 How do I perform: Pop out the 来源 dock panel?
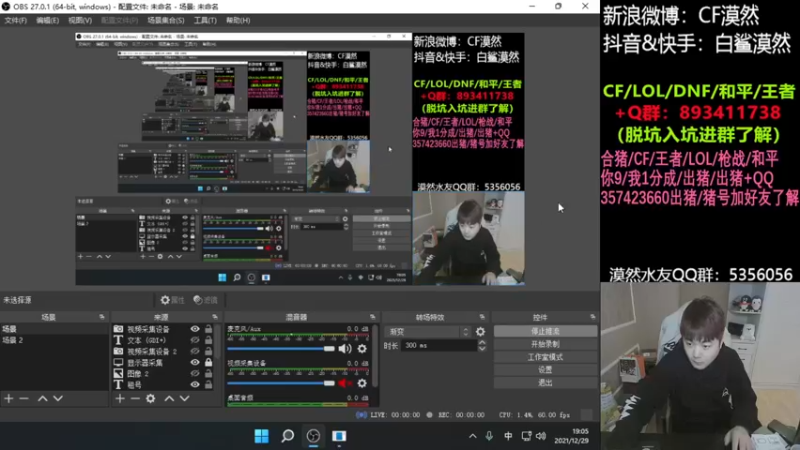click(x=215, y=317)
